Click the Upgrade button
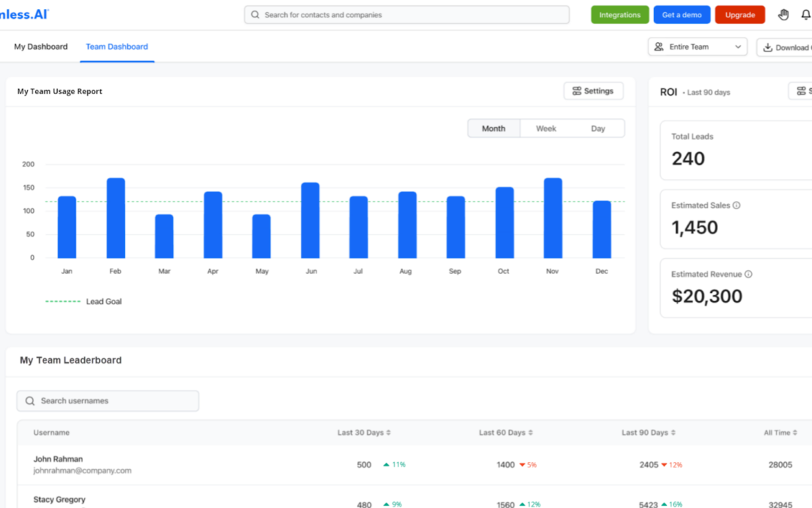Image resolution: width=812 pixels, height=508 pixels. pos(740,14)
